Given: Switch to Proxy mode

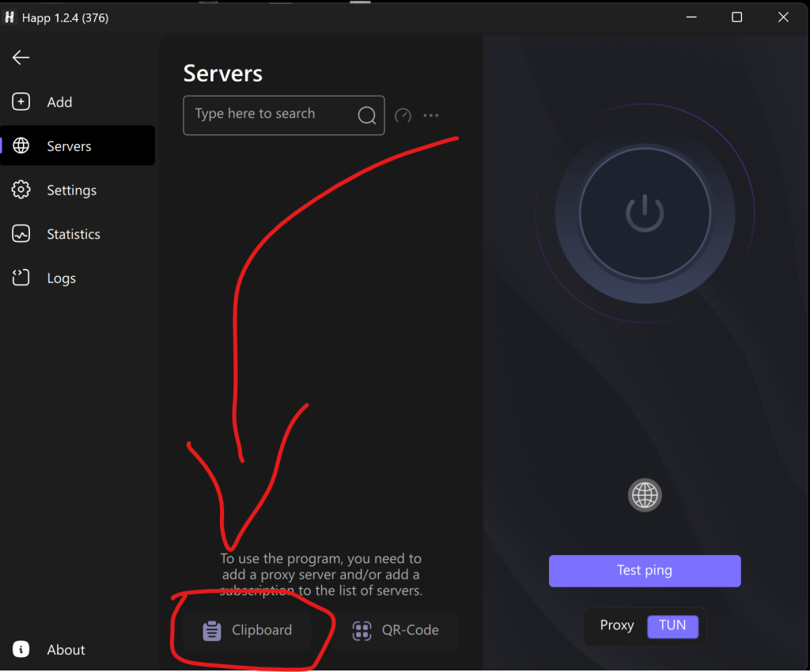Looking at the screenshot, I should pyautogui.click(x=616, y=625).
